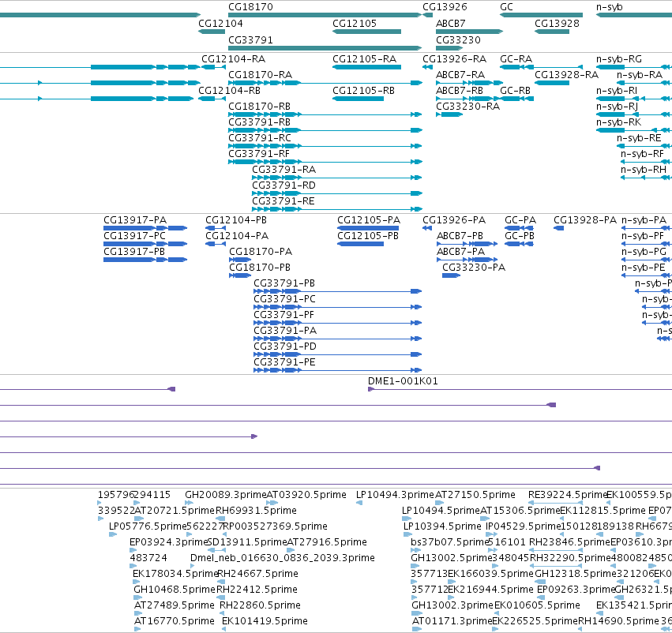Click the LP05776.5prime EST label
Image resolution: width=672 pixels, height=633 pixels.
click(148, 526)
